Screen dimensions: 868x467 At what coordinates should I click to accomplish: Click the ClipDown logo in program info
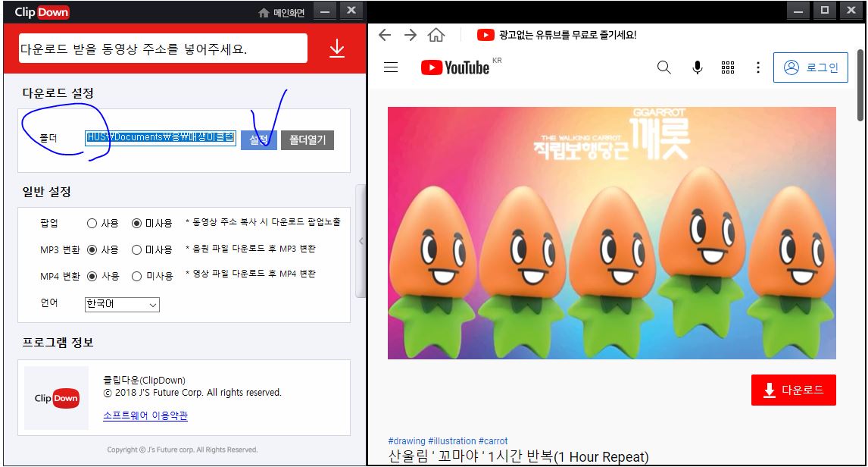pyautogui.click(x=57, y=398)
